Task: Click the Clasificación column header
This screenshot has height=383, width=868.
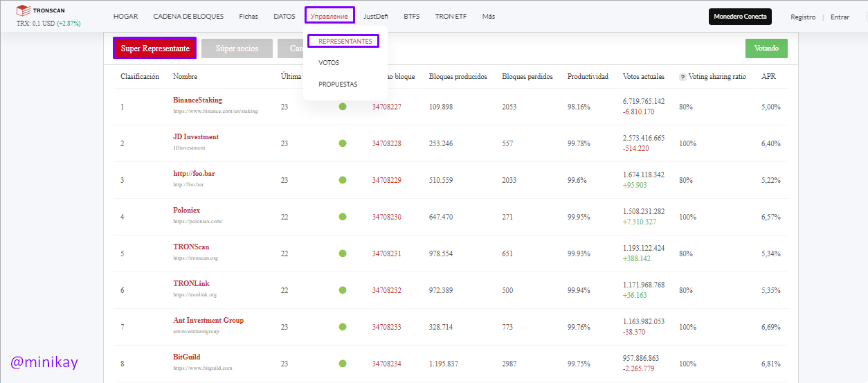Action: [x=140, y=77]
